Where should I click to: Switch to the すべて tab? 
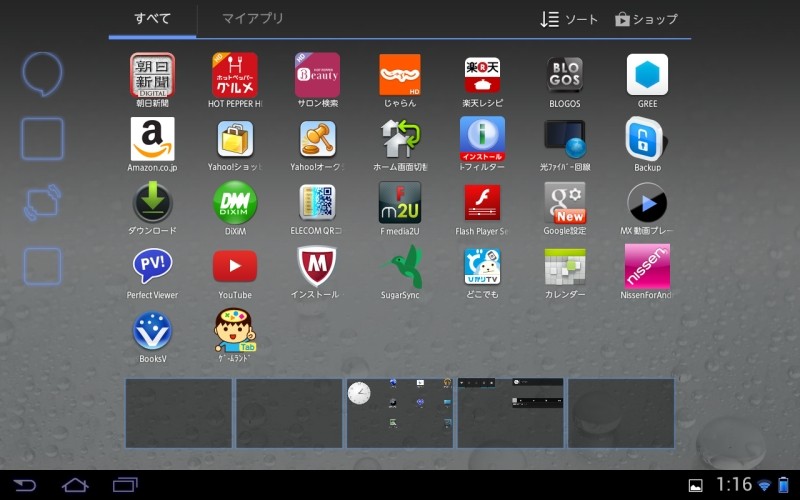(152, 19)
